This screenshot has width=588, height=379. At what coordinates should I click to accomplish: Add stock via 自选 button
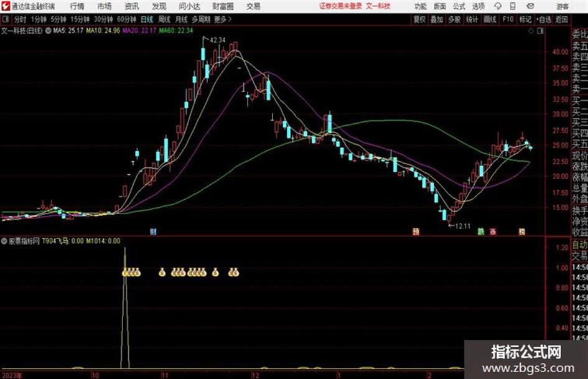pyautogui.click(x=543, y=19)
